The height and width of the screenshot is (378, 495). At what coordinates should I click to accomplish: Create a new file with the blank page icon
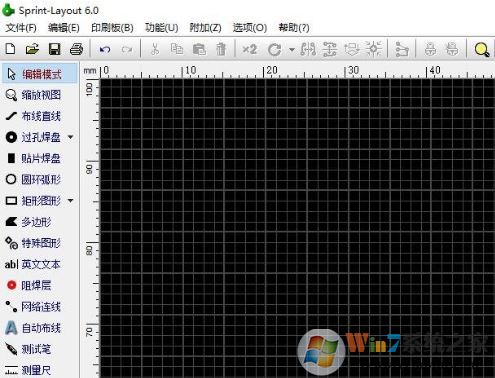coord(11,49)
